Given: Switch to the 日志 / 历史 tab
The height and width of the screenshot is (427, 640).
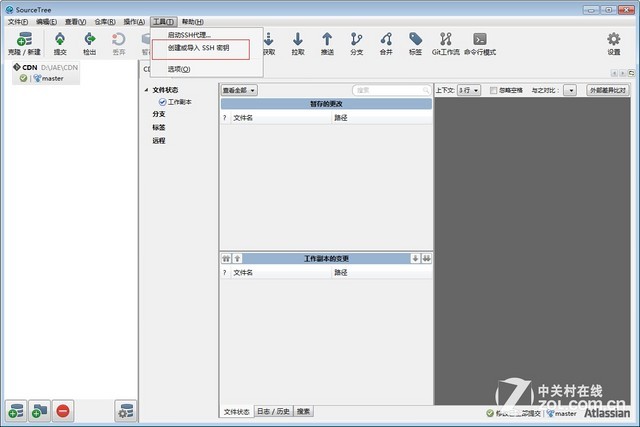Looking at the screenshot, I should point(273,411).
